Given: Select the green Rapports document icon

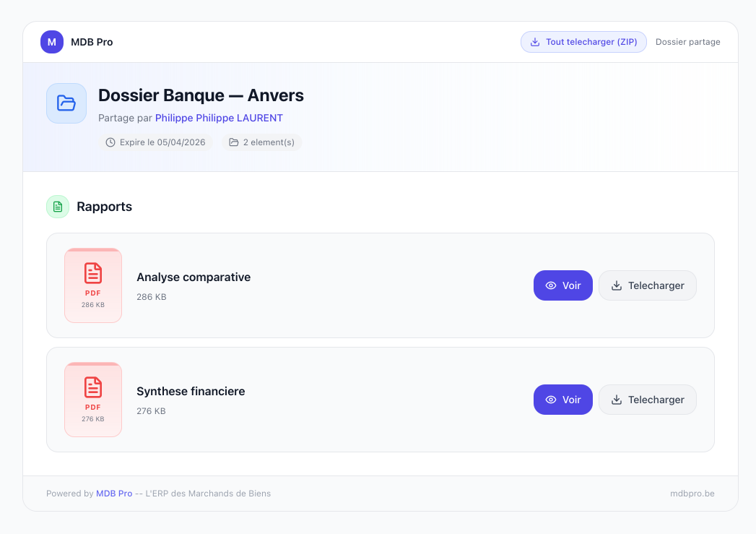Looking at the screenshot, I should click(x=57, y=207).
